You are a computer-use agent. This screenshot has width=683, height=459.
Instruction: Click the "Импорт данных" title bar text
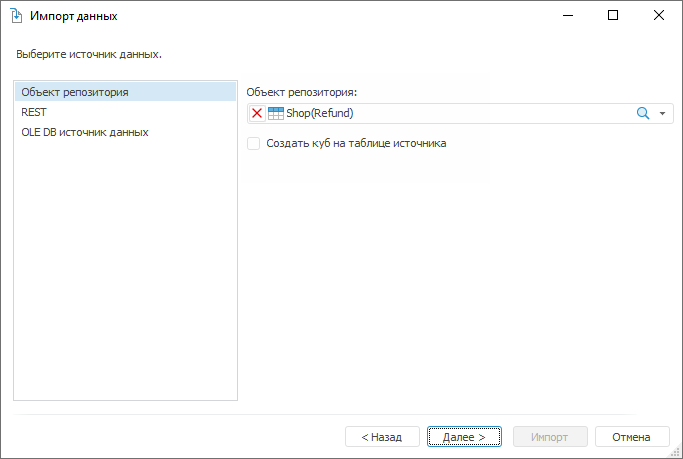73,16
